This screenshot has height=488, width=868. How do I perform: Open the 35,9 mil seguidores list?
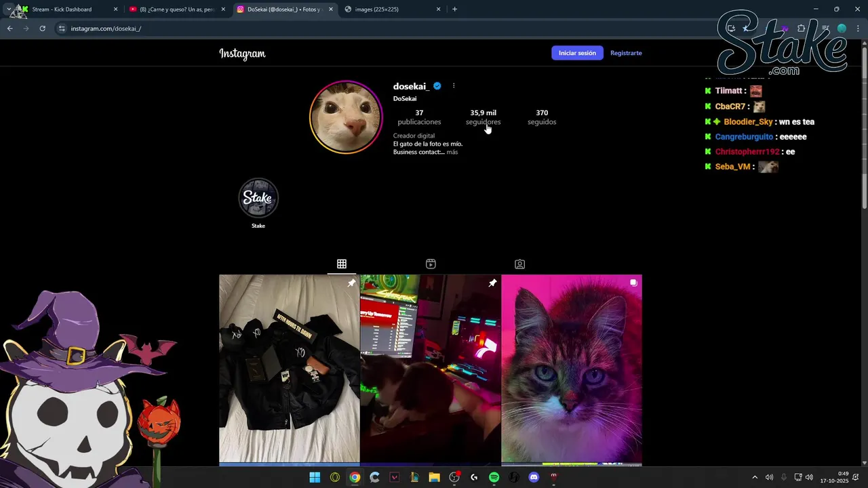tap(483, 117)
